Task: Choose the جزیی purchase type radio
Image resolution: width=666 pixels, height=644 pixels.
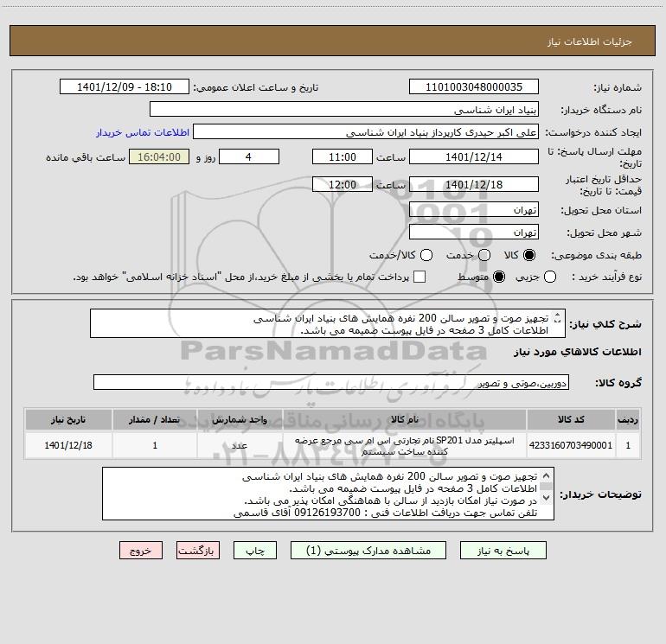Action: [x=550, y=277]
